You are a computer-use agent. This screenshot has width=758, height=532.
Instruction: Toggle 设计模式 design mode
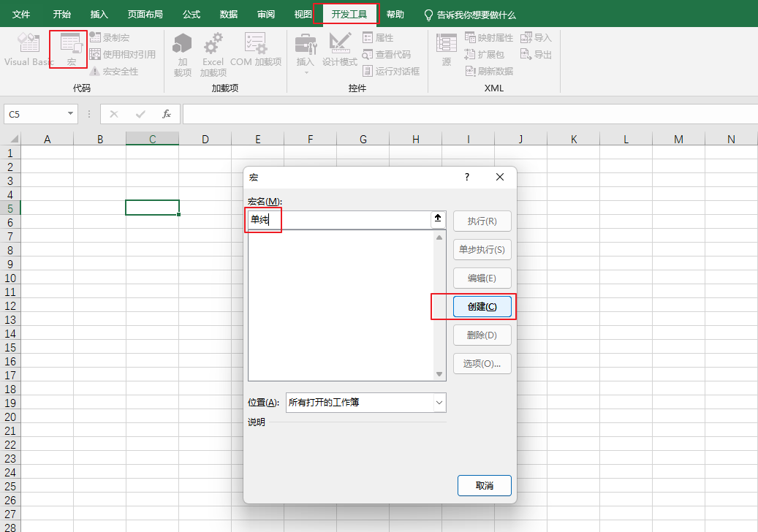tap(340, 45)
